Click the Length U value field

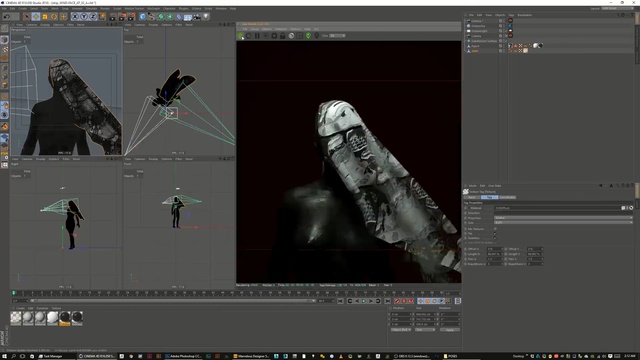coord(494,254)
